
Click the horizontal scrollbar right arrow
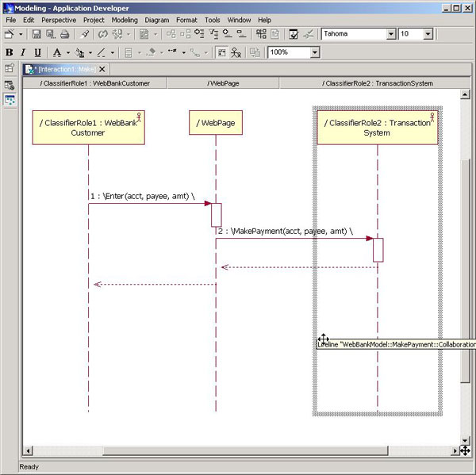(455, 450)
